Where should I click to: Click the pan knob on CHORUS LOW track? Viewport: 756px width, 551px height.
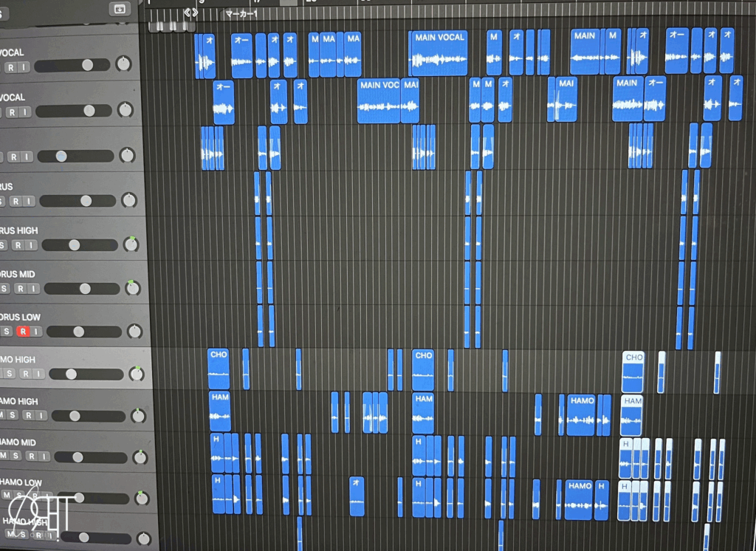[x=134, y=332]
